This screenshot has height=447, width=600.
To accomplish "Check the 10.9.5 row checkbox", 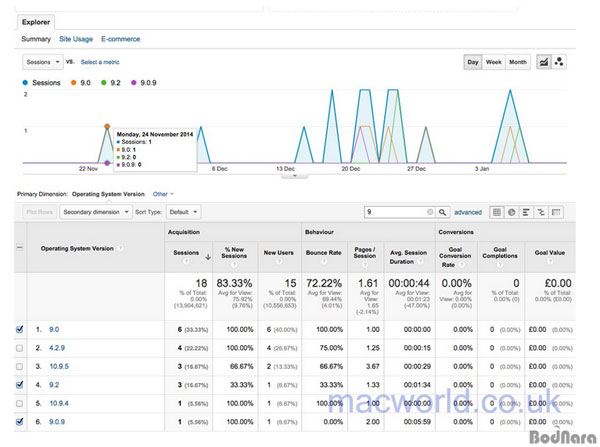I will [20, 367].
